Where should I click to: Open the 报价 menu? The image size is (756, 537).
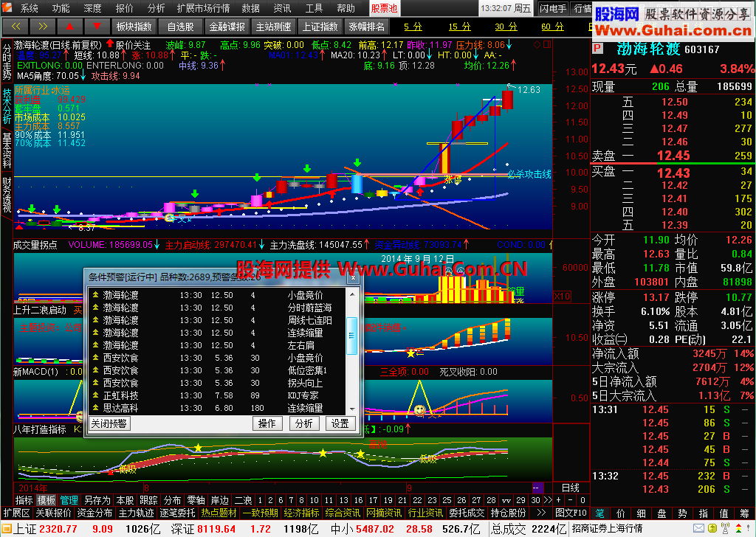tap(124, 8)
